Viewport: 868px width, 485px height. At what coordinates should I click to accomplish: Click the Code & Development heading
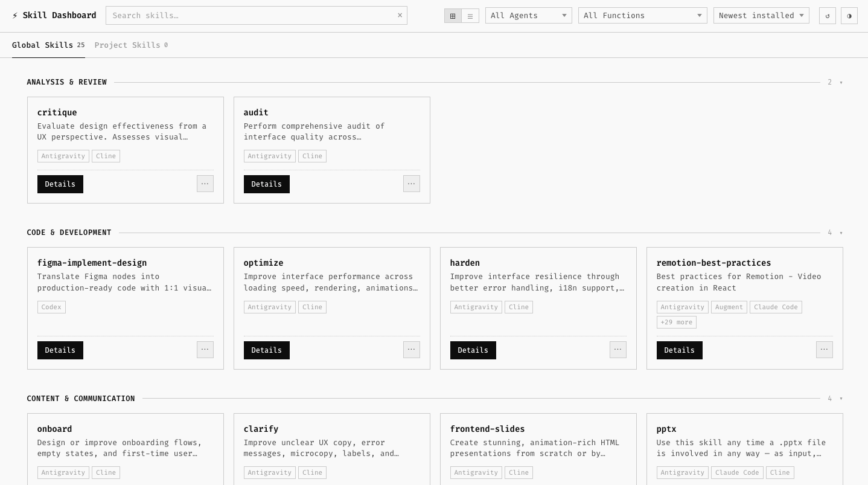pyautogui.click(x=69, y=233)
